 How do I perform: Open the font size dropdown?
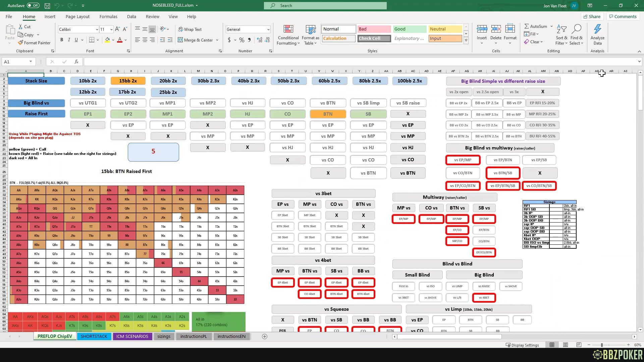click(x=111, y=29)
